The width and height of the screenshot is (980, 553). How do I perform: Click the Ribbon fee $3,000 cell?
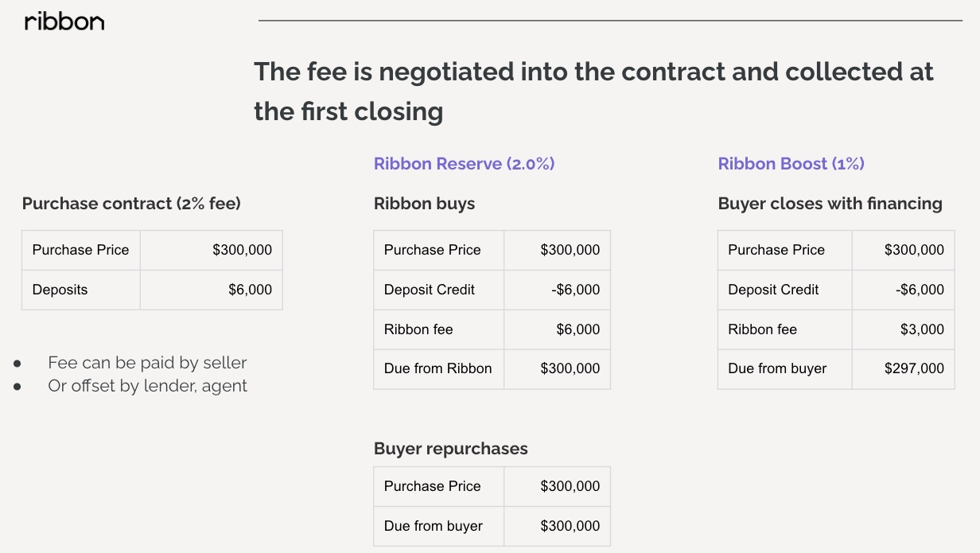[x=903, y=329]
